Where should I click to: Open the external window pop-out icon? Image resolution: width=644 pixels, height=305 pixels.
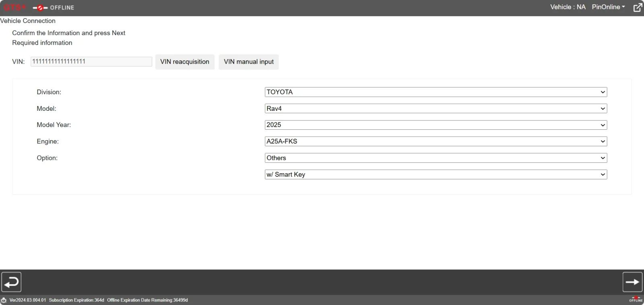click(x=638, y=8)
